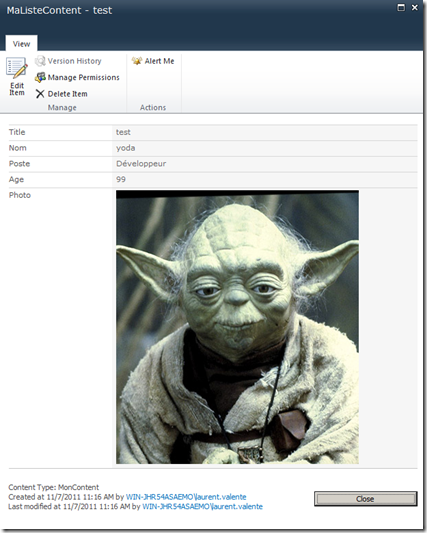Maximize the dialog window
The width and height of the screenshot is (427, 533).
click(x=401, y=8)
